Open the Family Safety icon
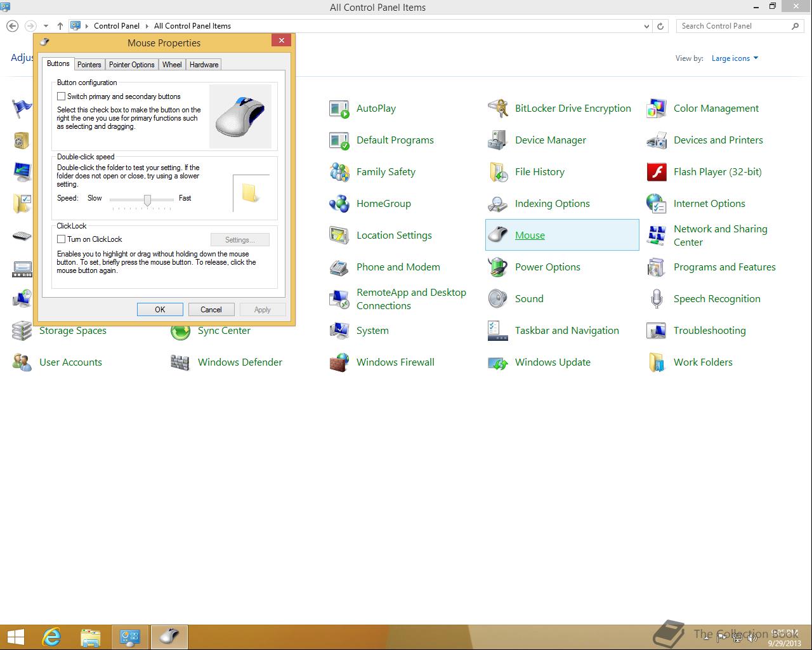The width and height of the screenshot is (812, 650). 339,172
